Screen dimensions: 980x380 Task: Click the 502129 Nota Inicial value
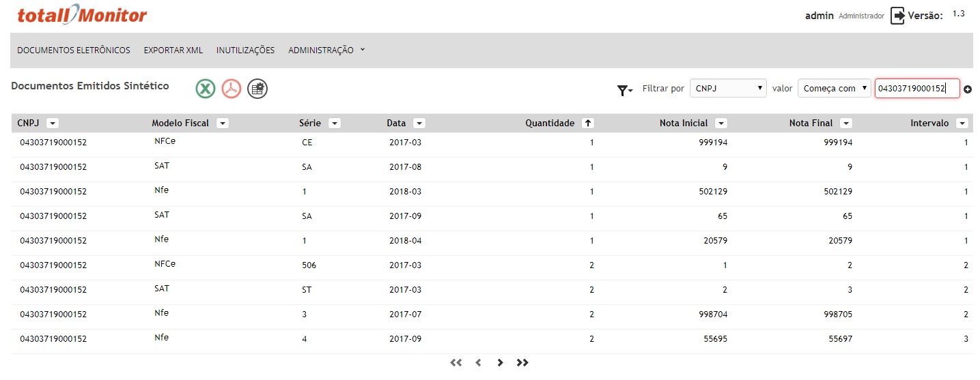click(x=712, y=192)
